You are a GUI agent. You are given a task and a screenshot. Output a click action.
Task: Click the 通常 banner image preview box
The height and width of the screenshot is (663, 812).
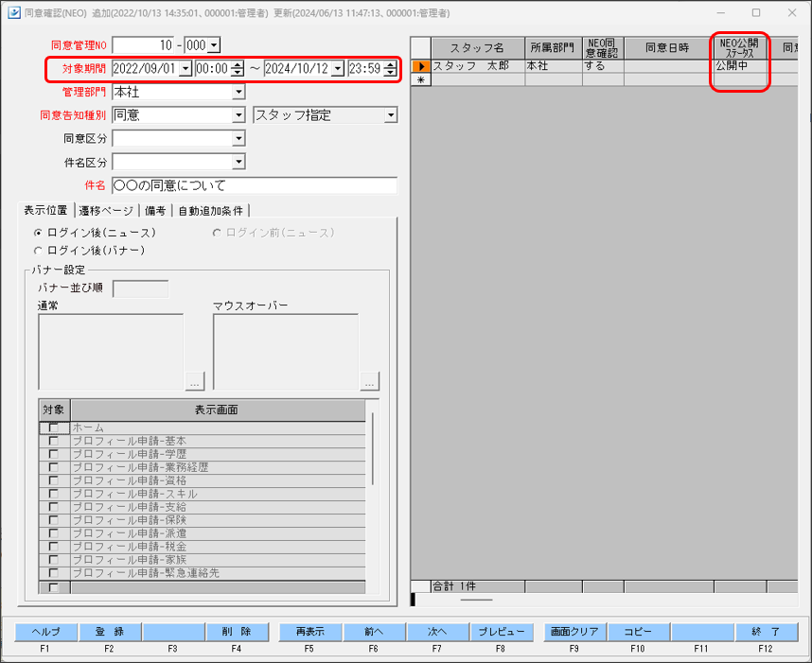(x=111, y=352)
